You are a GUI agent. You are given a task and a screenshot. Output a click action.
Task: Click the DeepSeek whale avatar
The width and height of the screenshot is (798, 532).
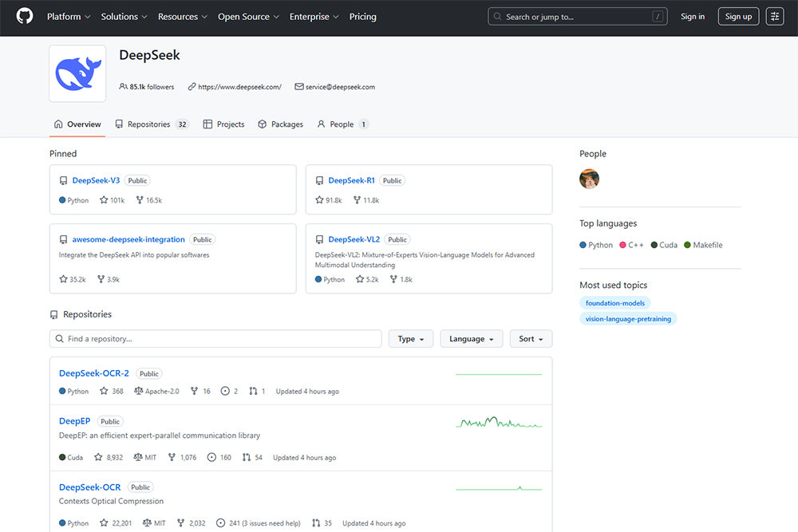77,73
